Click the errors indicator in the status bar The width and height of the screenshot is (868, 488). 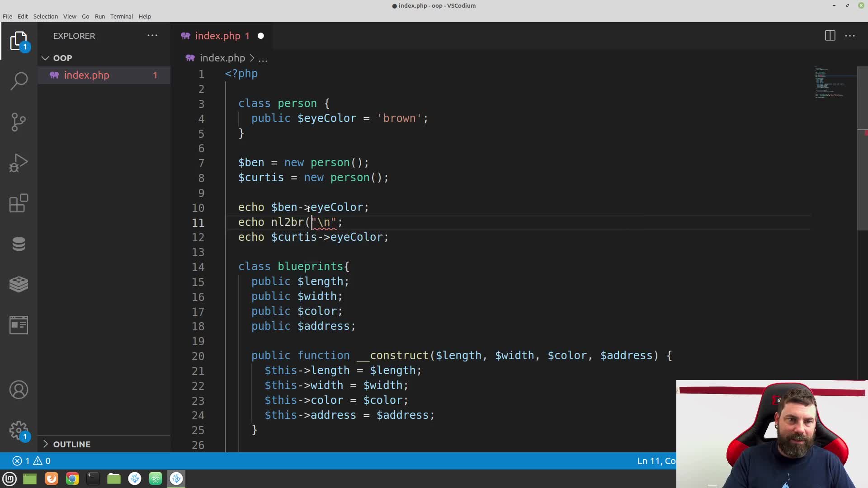click(x=21, y=461)
